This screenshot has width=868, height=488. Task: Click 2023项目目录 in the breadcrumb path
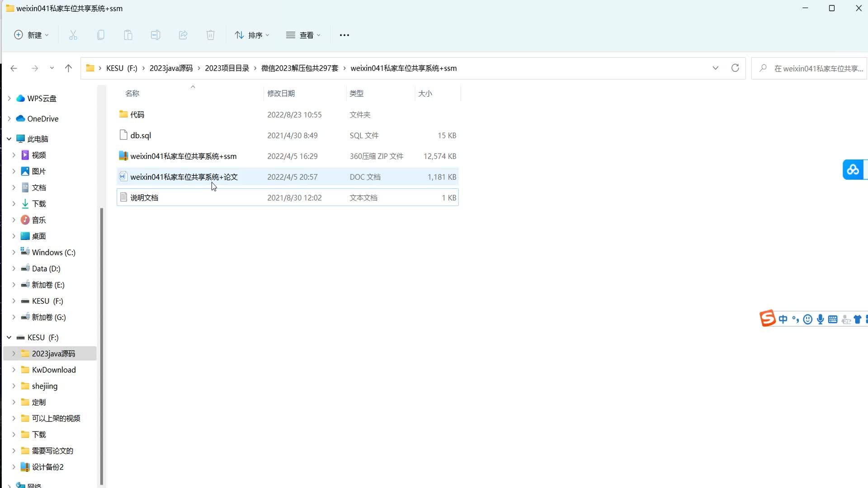227,68
